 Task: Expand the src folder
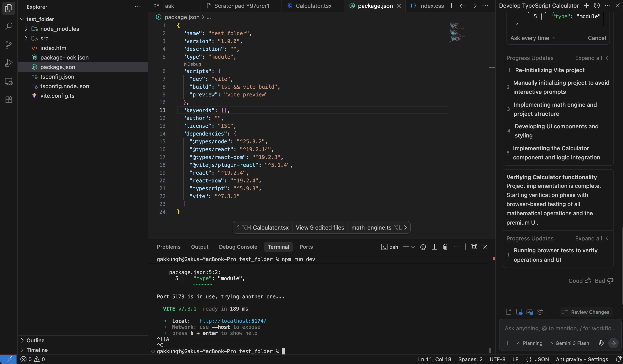[x=26, y=38]
